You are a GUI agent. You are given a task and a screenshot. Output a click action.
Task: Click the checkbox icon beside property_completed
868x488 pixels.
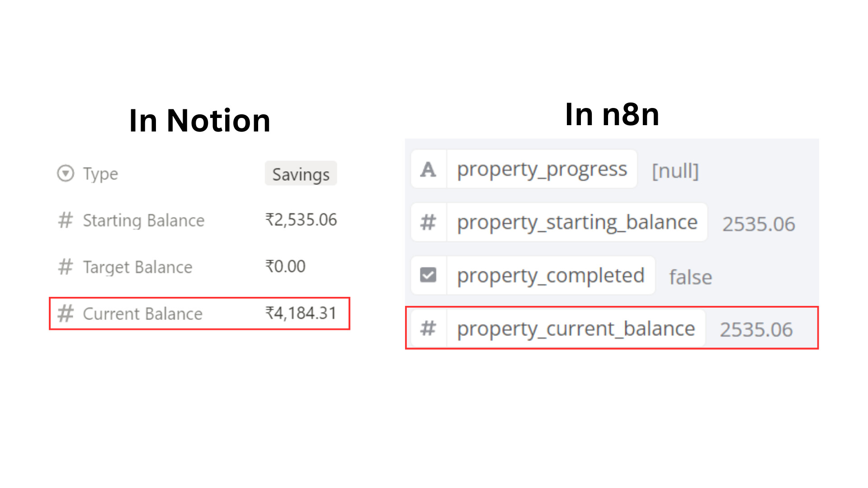[428, 275]
